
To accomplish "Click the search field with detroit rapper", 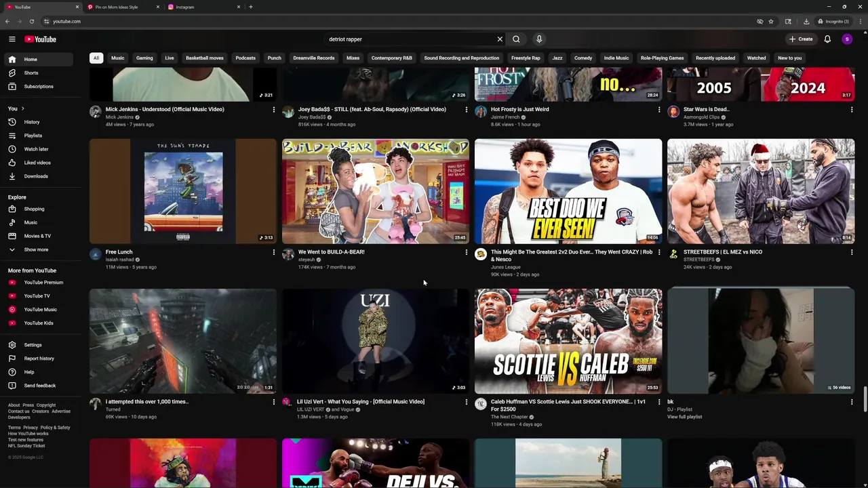I will [x=410, y=39].
